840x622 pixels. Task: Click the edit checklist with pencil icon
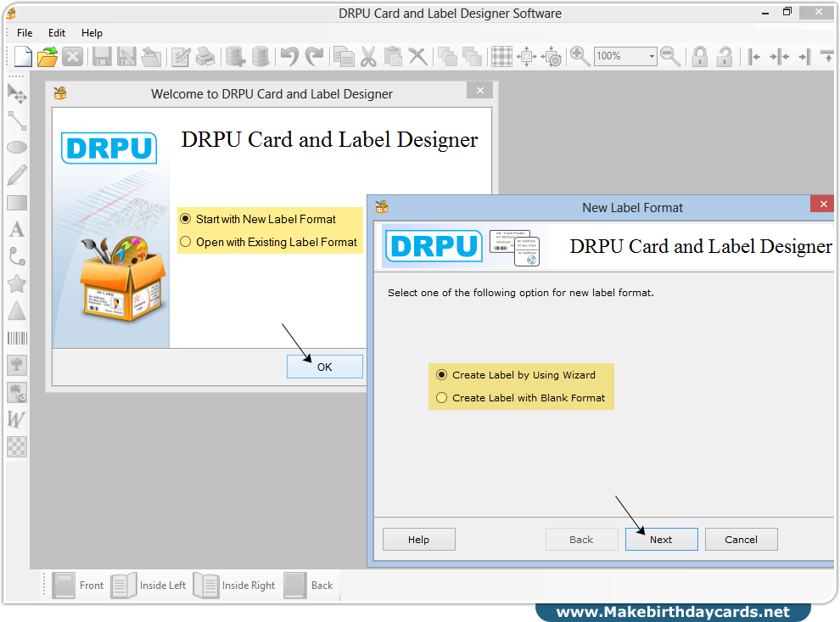[181, 56]
